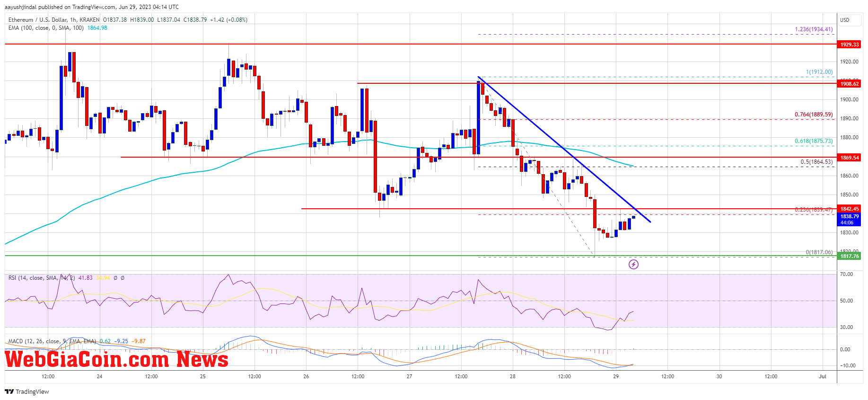Click the red 1929.33 price label
The image size is (868, 400).
[850, 44]
